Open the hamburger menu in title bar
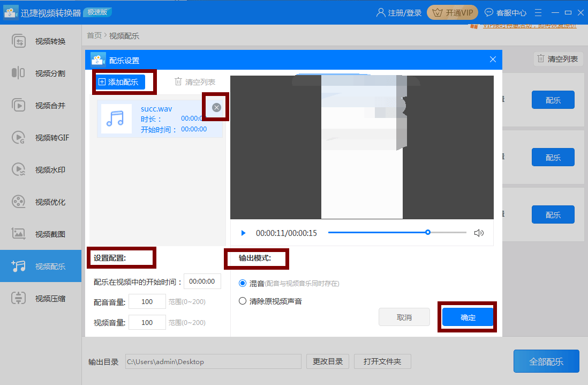 (x=538, y=12)
